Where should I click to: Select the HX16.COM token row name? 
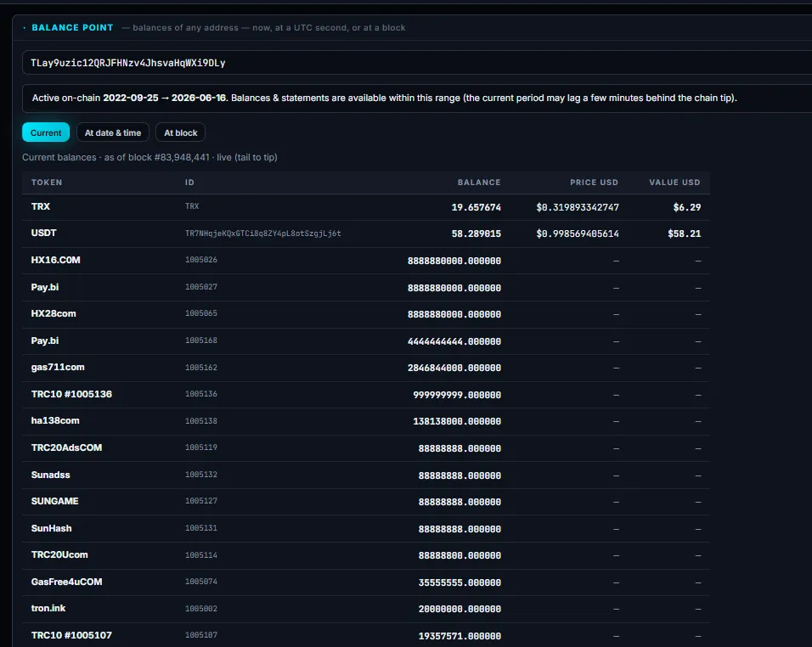coord(55,260)
